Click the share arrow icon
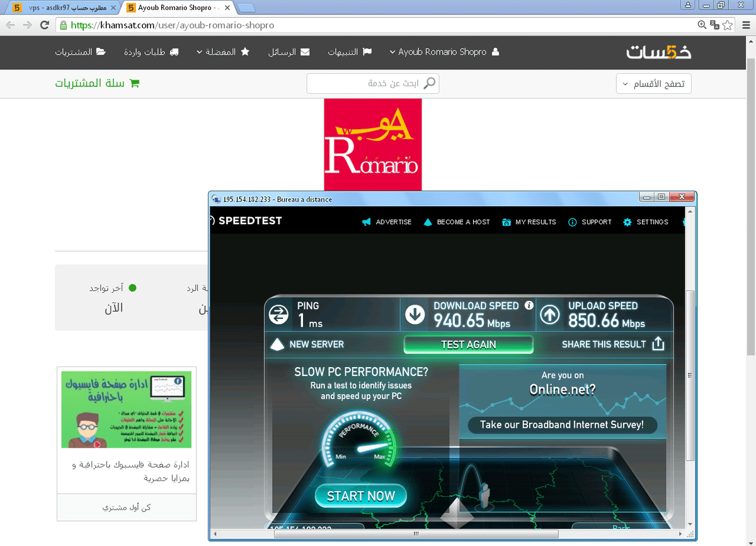This screenshot has width=756, height=546. tap(658, 344)
